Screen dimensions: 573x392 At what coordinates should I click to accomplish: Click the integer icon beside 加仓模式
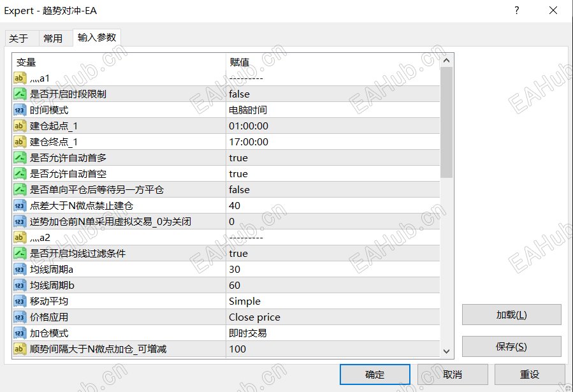[x=20, y=333]
